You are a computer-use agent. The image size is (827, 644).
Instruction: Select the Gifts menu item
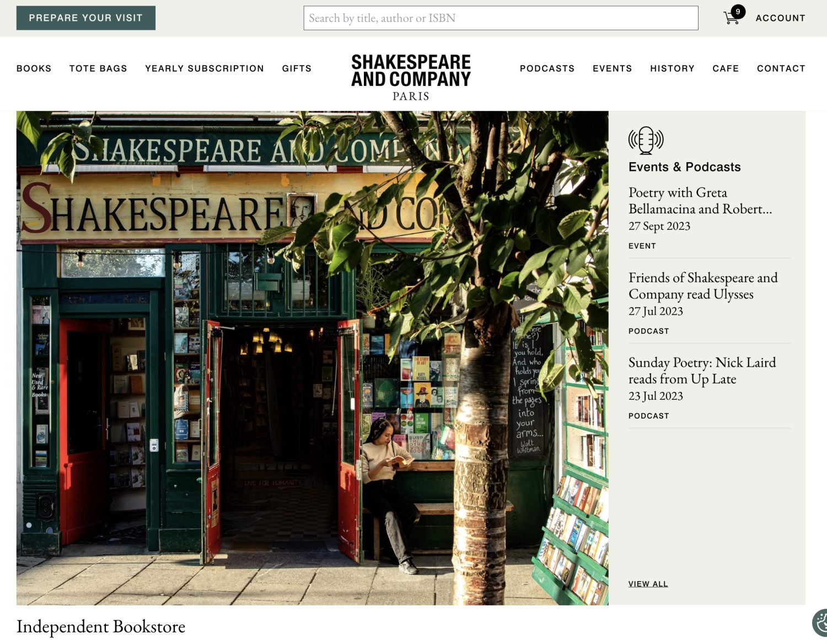point(297,68)
